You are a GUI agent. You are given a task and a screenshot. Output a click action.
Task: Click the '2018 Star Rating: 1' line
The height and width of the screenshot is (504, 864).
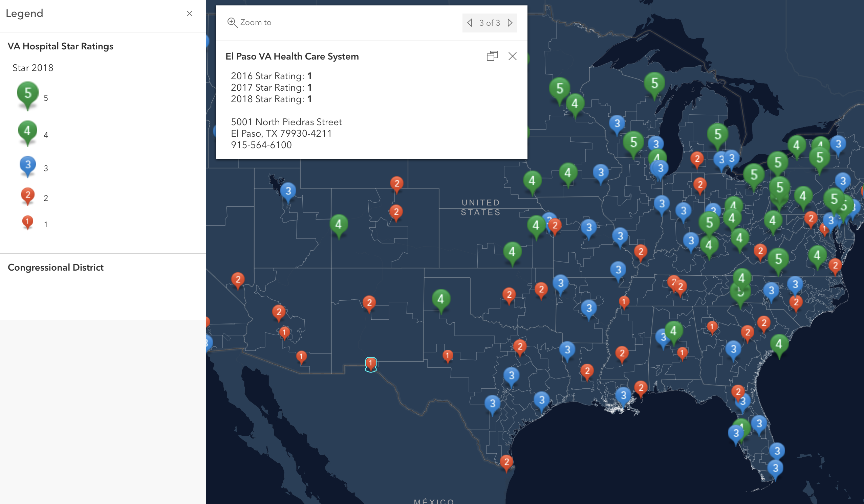pos(271,99)
